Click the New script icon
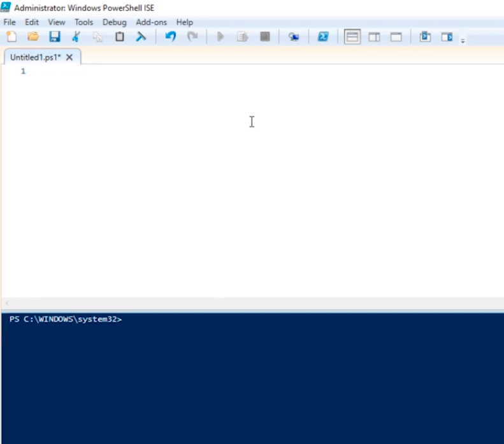This screenshot has width=504, height=444. tap(11, 36)
